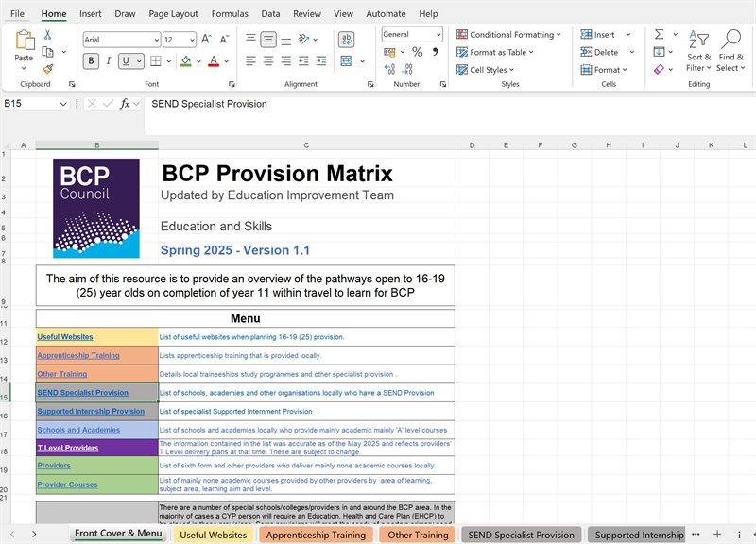Add a new sheet with plus button
Viewport: 756px width, 544px height.
717,534
